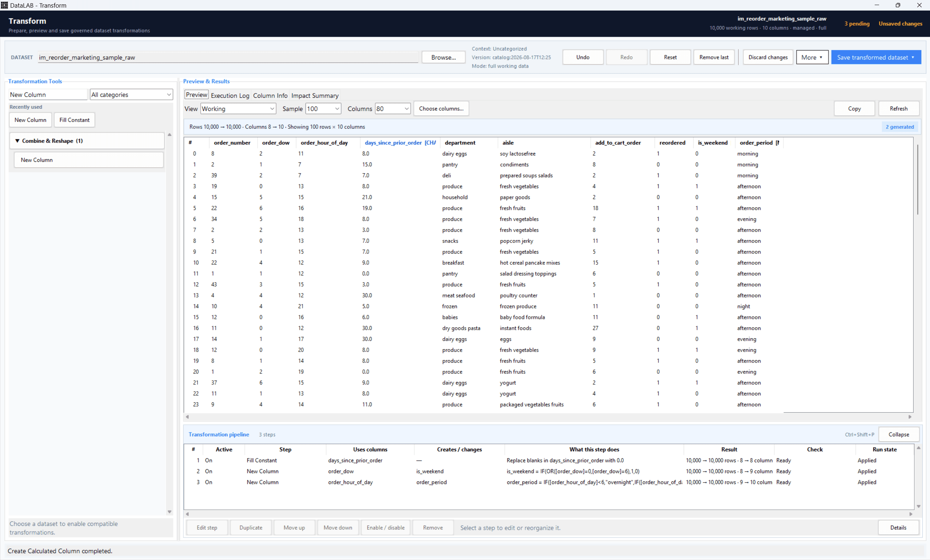Select pipeline step 1 Fill Constant
The width and height of the screenshot is (930, 560).
[549, 460]
